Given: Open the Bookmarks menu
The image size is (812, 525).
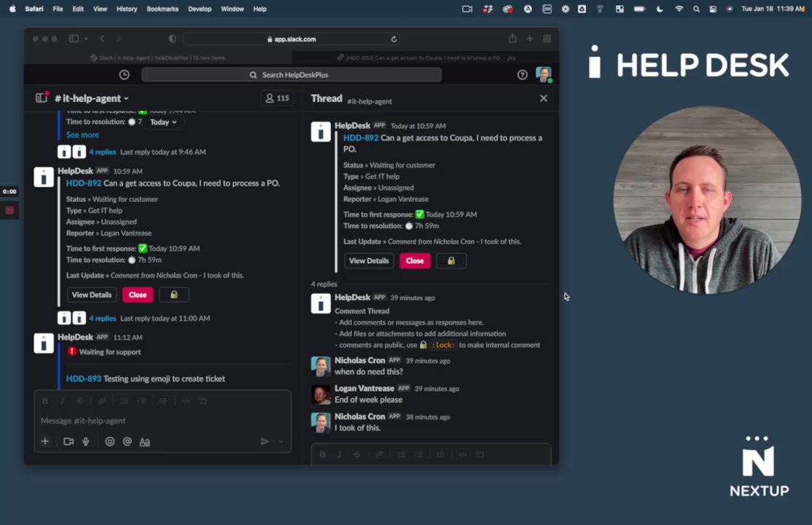Looking at the screenshot, I should pyautogui.click(x=163, y=9).
